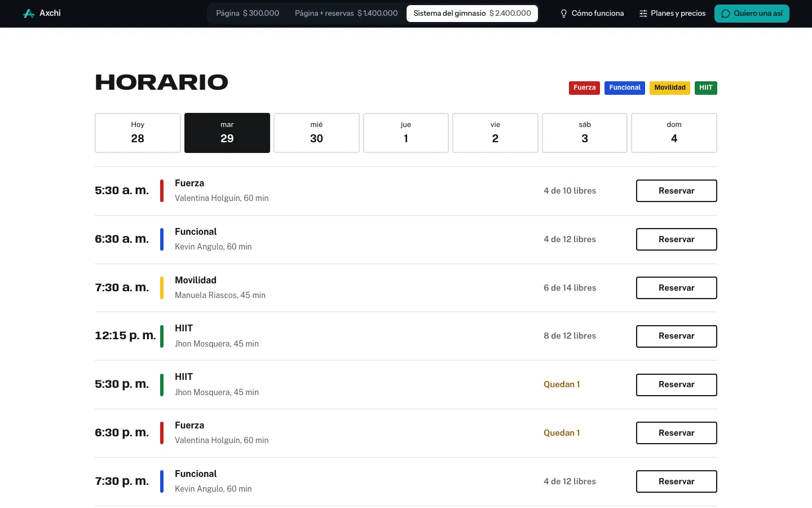The width and height of the screenshot is (812, 508).
Task: Pick the sáb 3 day
Action: click(x=585, y=133)
